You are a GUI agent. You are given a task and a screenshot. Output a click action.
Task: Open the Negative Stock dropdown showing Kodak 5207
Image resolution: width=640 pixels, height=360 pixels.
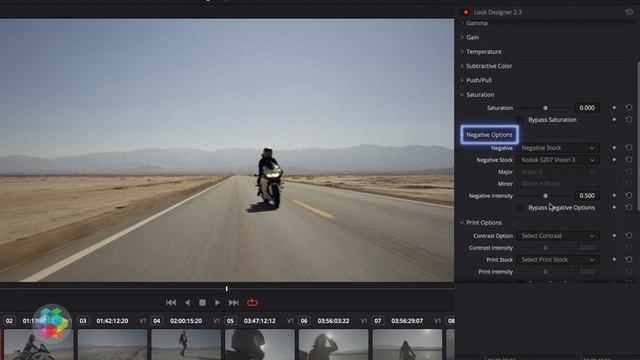558,160
